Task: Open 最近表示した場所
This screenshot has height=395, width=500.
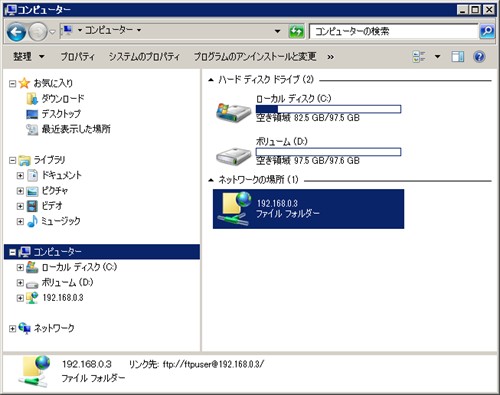Action: coord(76,129)
